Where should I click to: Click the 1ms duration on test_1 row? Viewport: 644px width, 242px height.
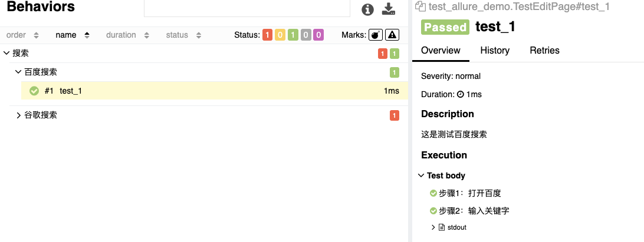point(392,91)
